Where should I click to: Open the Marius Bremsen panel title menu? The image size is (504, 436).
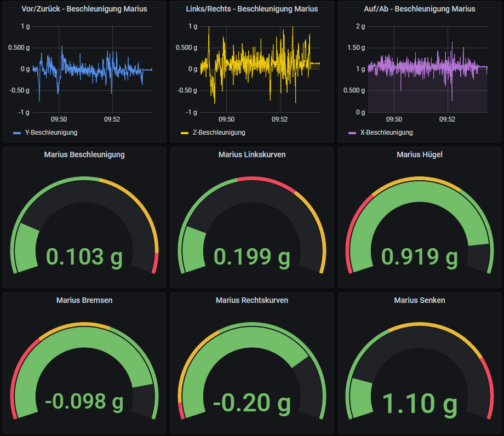click(x=84, y=300)
